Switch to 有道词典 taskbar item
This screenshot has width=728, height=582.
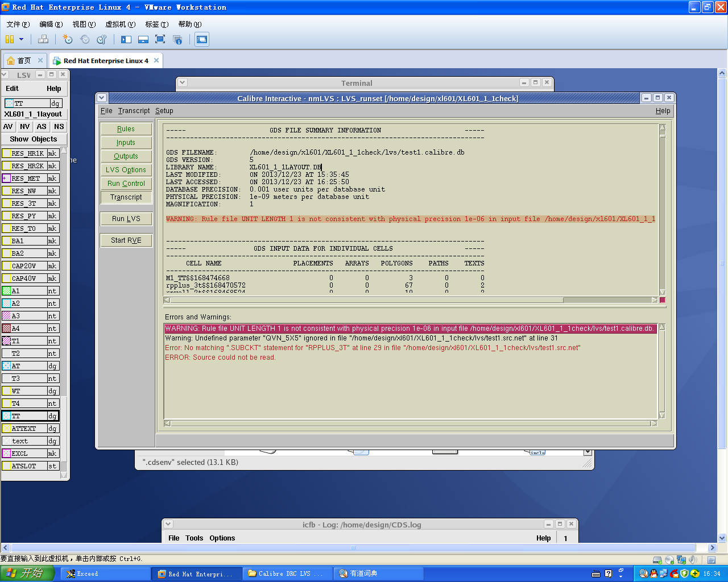pyautogui.click(x=378, y=574)
